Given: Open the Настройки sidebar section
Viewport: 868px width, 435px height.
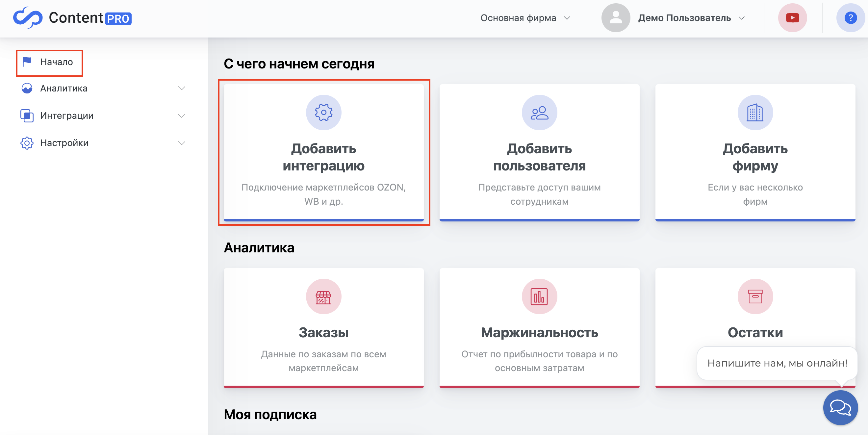Looking at the screenshot, I should coord(64,143).
